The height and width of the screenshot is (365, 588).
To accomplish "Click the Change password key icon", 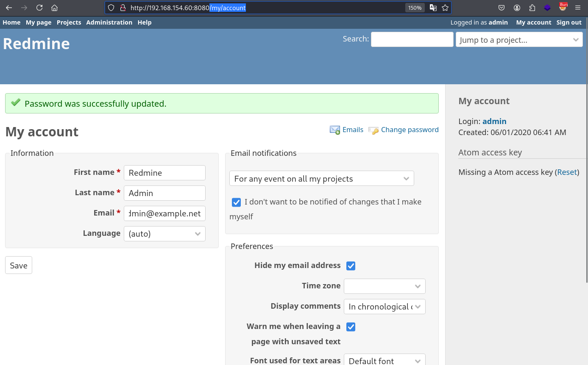I will (373, 130).
